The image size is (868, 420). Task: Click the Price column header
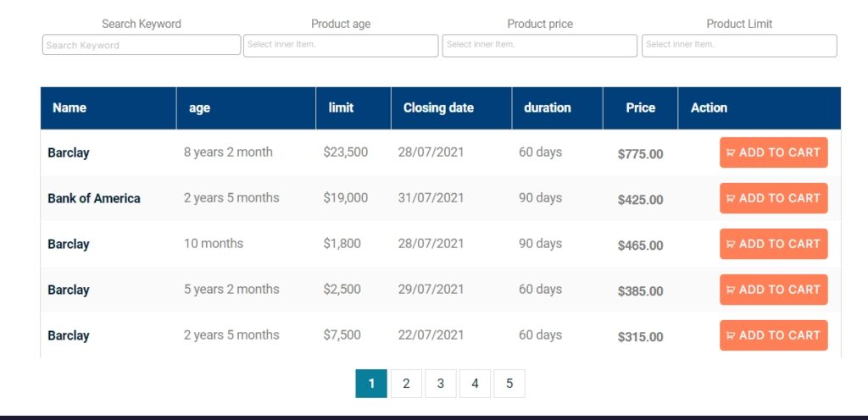tap(640, 108)
